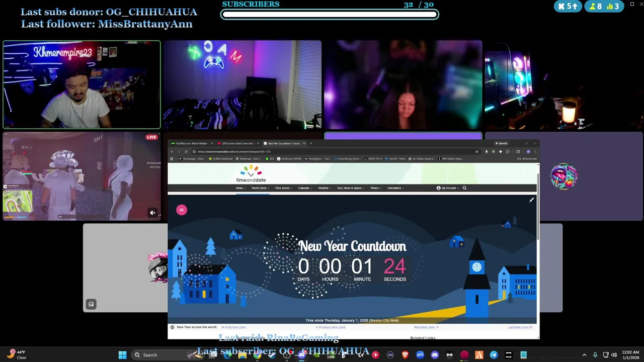This screenshot has width=644, height=362.
Task: Bookmark this page with the star icon
Action: click(x=477, y=151)
